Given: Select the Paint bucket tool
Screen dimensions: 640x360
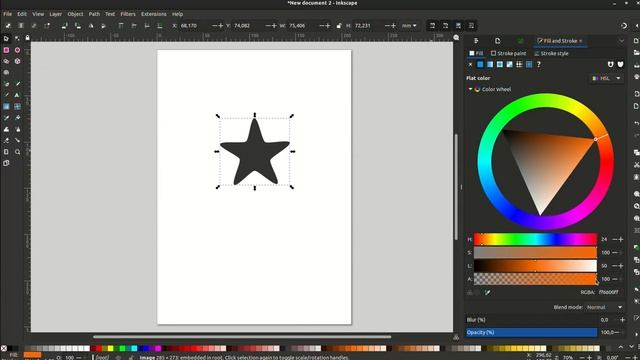Looking at the screenshot, I should pyautogui.click(x=18, y=118).
